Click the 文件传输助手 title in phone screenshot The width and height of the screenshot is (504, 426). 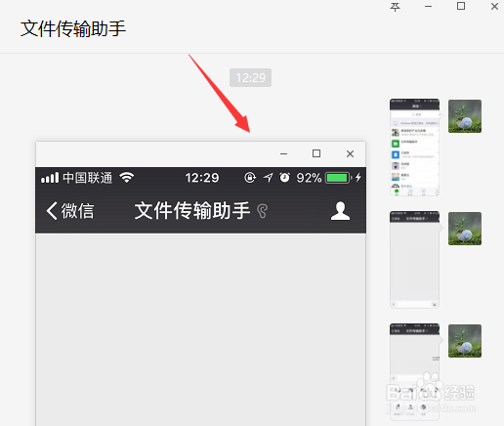[192, 210]
